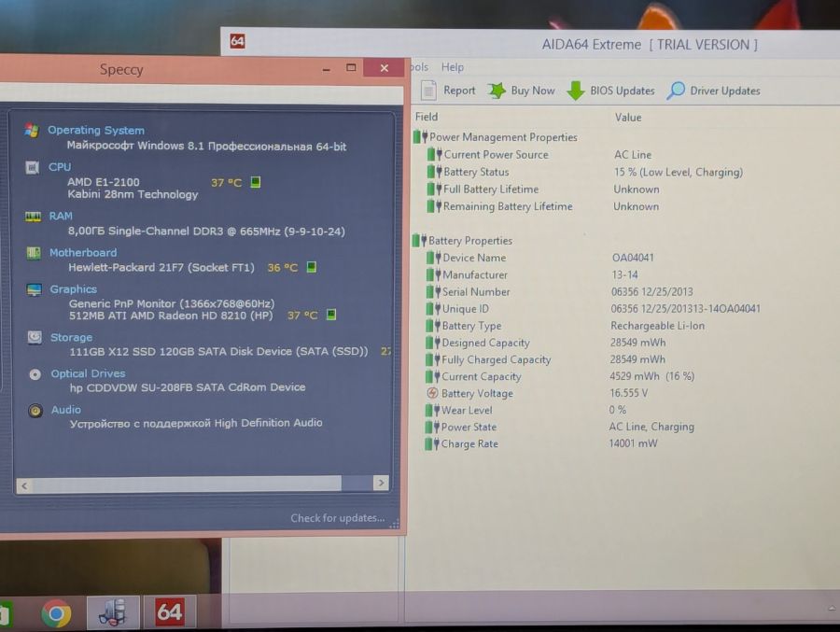Image resolution: width=840 pixels, height=632 pixels.
Task: Click the Motherboard 36 °C temperature indicator icon
Action: [311, 267]
